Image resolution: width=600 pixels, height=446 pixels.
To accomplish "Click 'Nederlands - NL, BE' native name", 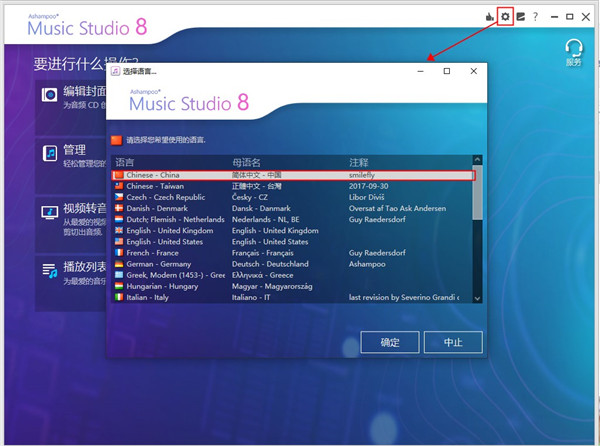I will (266, 220).
